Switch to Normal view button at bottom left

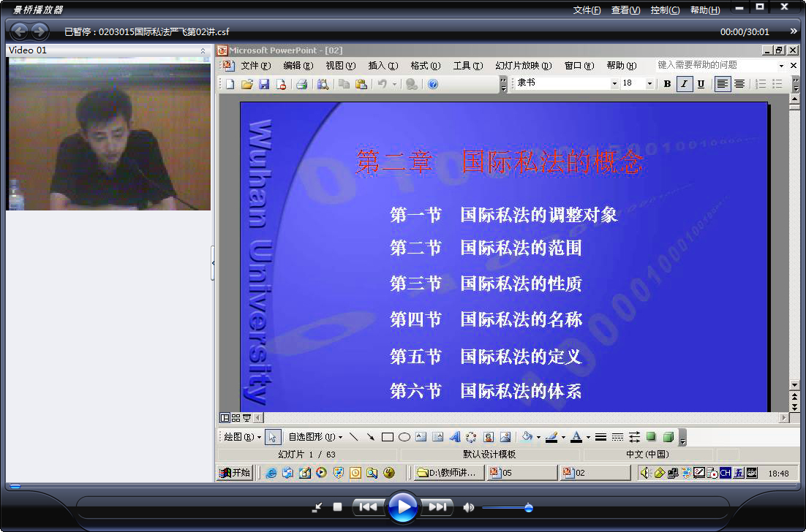tap(225, 417)
